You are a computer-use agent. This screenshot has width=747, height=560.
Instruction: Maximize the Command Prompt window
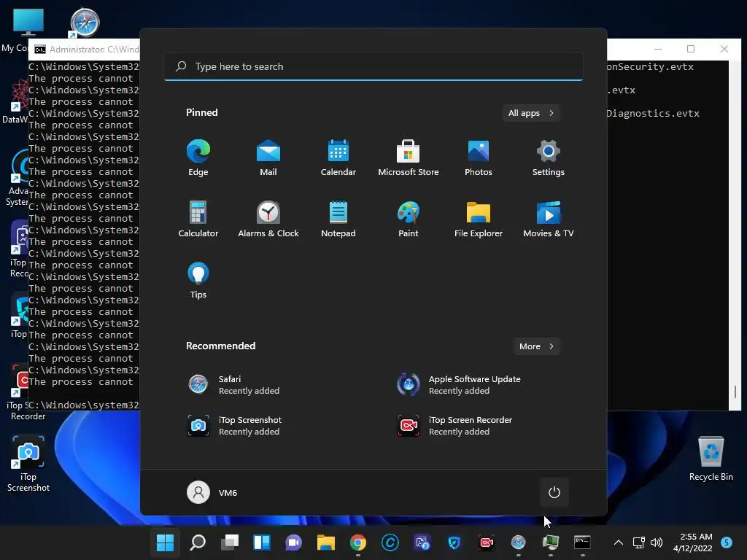tap(691, 49)
